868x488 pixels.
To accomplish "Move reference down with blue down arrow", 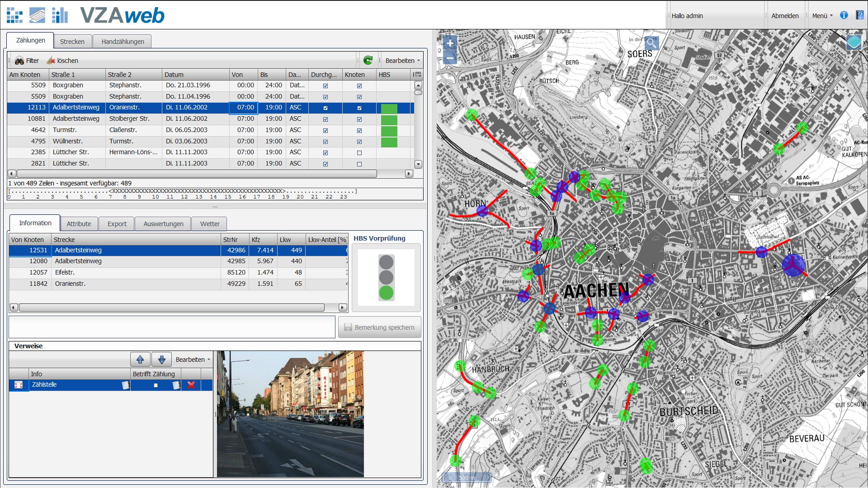I will point(161,360).
